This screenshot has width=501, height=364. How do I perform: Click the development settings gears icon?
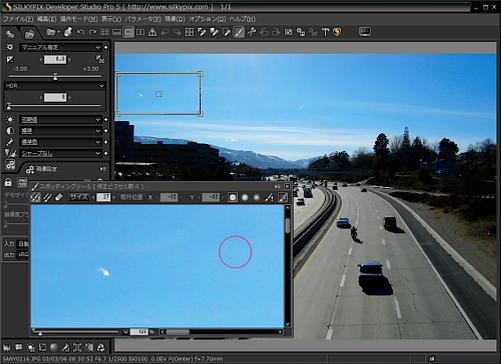tap(30, 169)
